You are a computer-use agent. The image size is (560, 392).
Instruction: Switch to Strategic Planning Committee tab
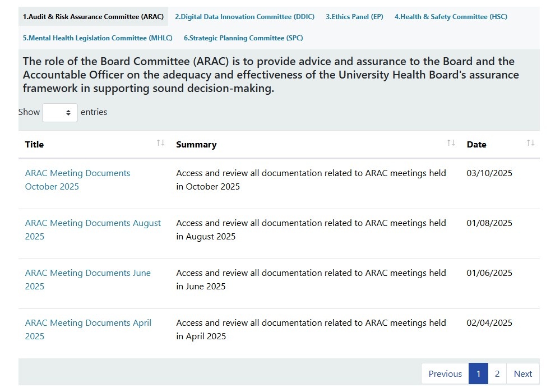click(x=243, y=38)
